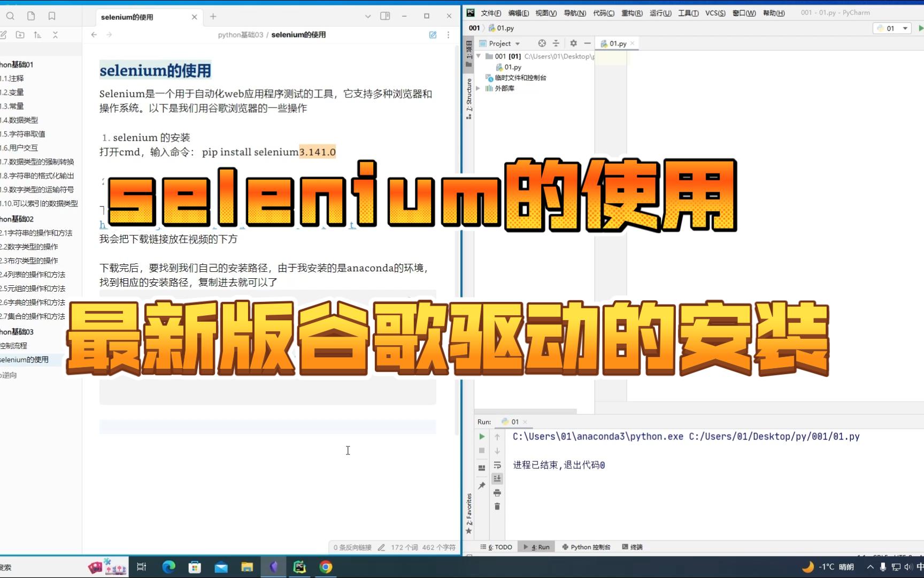Collapse the 001 project folder
The image size is (924, 578).
tap(479, 56)
